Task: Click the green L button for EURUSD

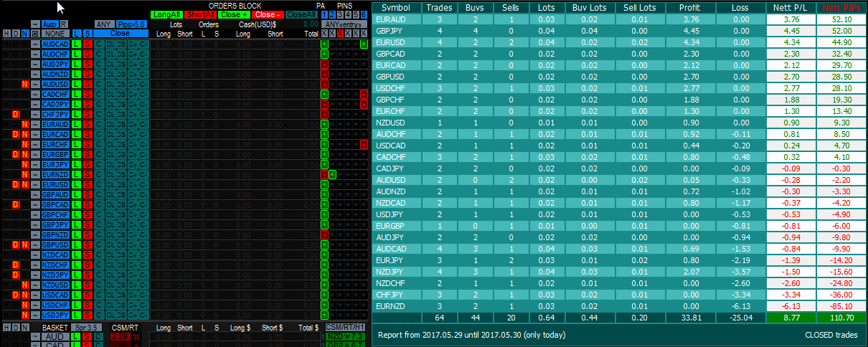Action: 77,184
